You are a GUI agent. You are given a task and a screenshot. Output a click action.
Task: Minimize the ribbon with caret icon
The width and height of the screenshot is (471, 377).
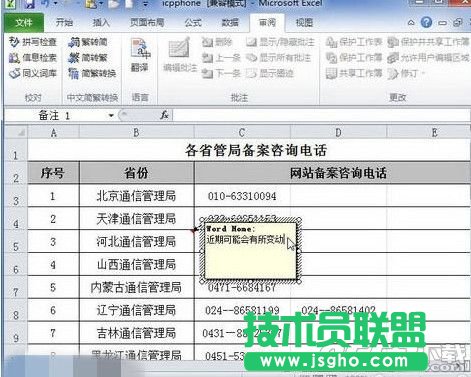[411, 23]
